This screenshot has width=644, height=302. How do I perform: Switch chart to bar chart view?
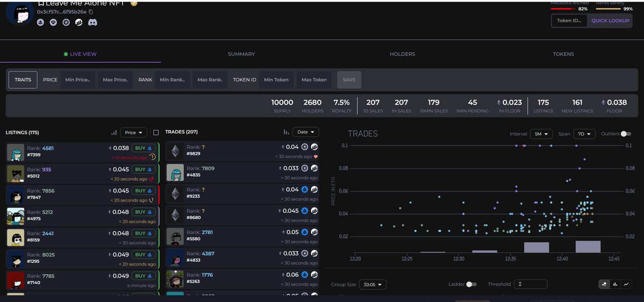[616, 284]
